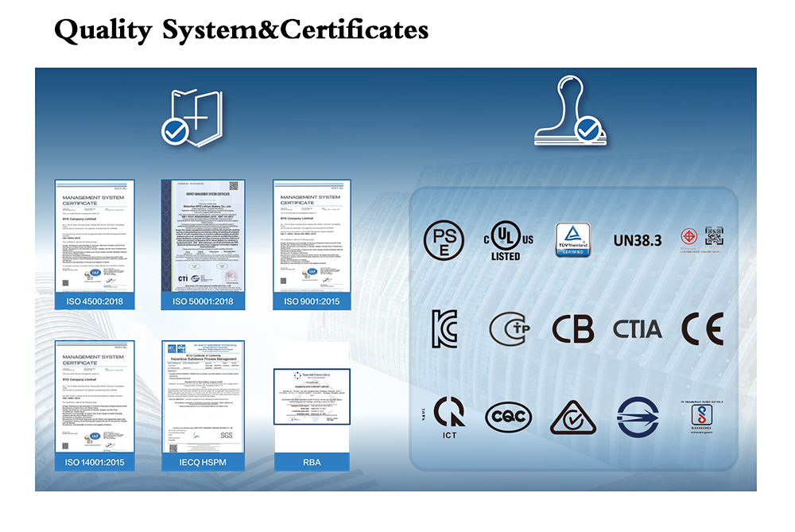795x532 pixels.
Task: Click the QR code in certification panel
Action: pos(714,236)
